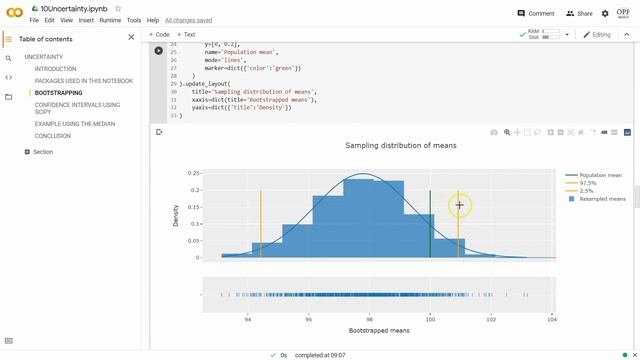Click the green connection status dot
Viewport: 640px width, 360px height.
(x=625, y=355)
